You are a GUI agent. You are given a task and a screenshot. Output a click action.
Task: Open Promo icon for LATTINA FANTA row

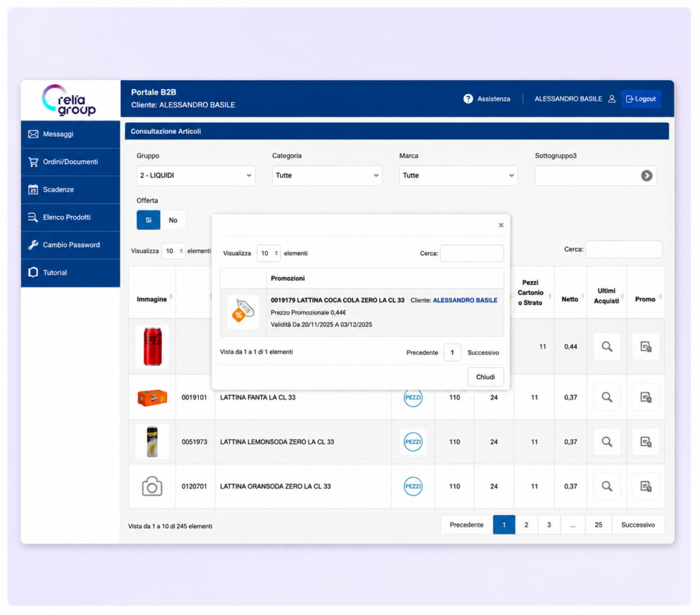click(645, 397)
